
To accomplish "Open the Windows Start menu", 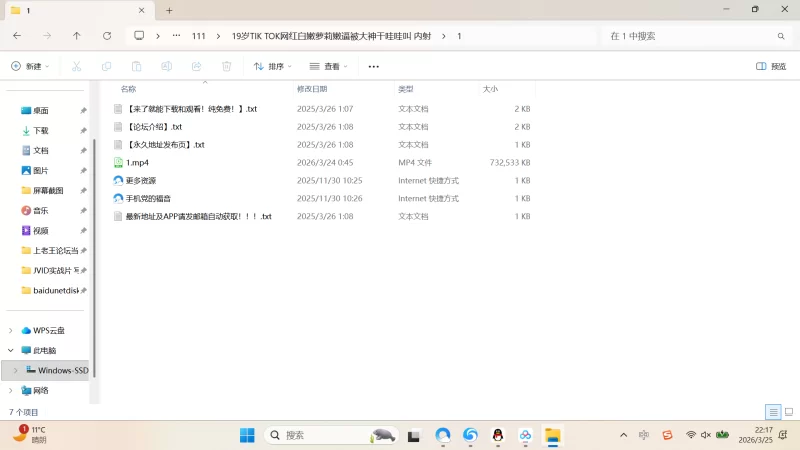I will [x=247, y=435].
